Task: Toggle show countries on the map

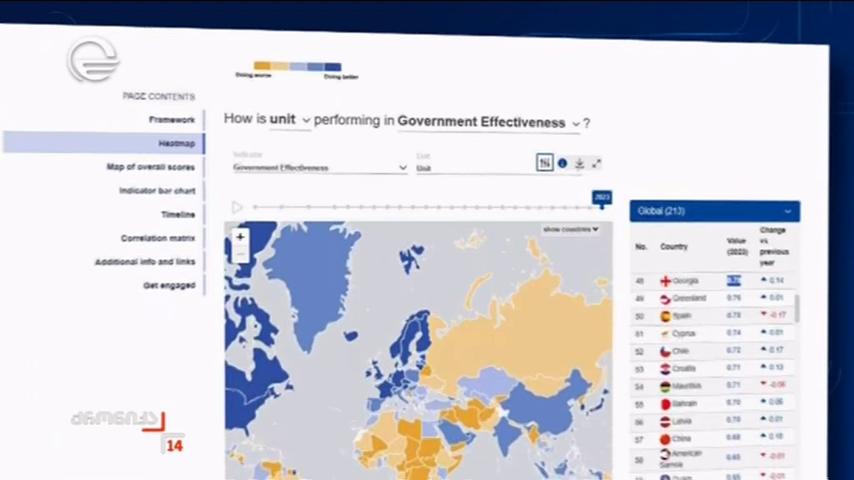Action: (570, 229)
